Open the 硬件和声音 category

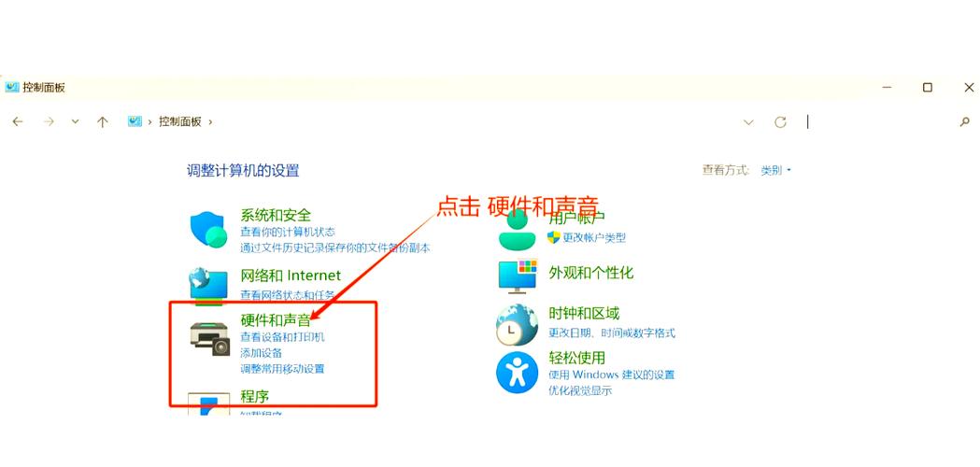click(276, 320)
